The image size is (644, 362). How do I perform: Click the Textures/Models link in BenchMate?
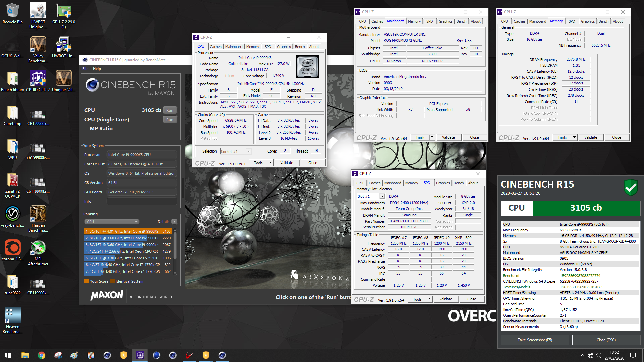pos(517,287)
